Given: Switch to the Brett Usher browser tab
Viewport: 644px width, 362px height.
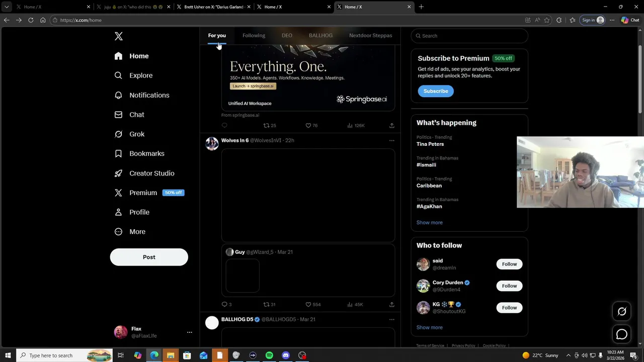Looking at the screenshot, I should [x=213, y=7].
